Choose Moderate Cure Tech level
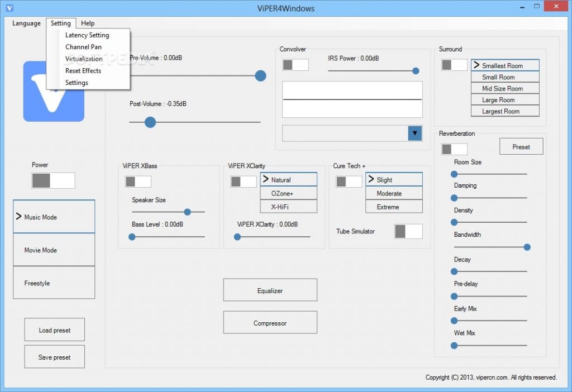572x392 pixels. tap(394, 193)
